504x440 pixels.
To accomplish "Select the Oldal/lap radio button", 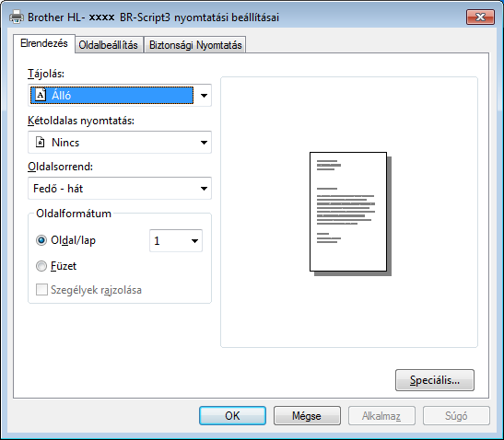I will 41,240.
